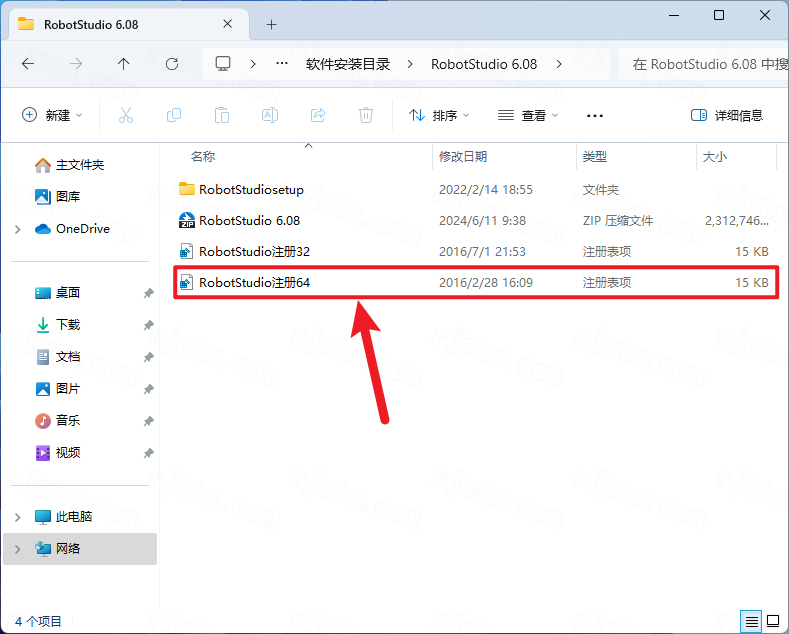
Task: Close the RobotStudio 6.08 tab
Action: tap(227, 24)
